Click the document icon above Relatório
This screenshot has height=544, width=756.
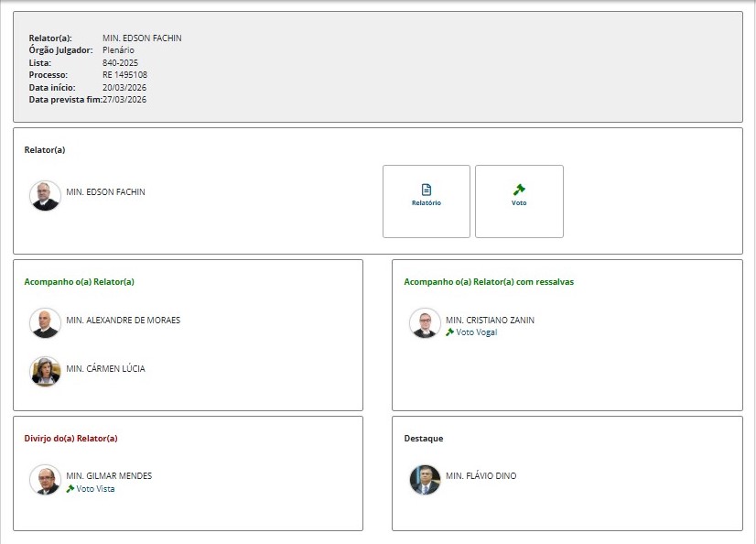[427, 190]
